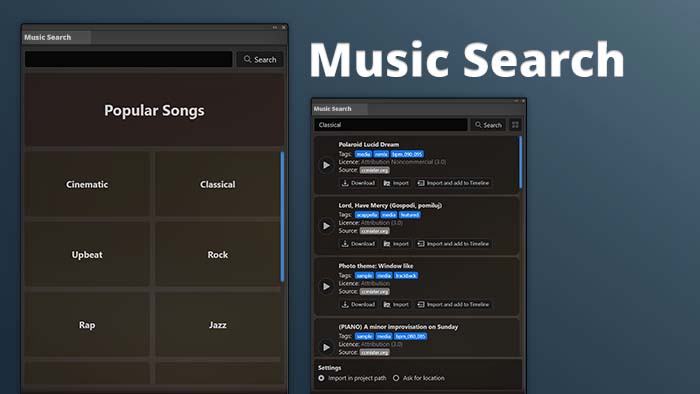The height and width of the screenshot is (394, 700).
Task: Import and add Lord, Have Mercy to Timeline
Action: 453,244
